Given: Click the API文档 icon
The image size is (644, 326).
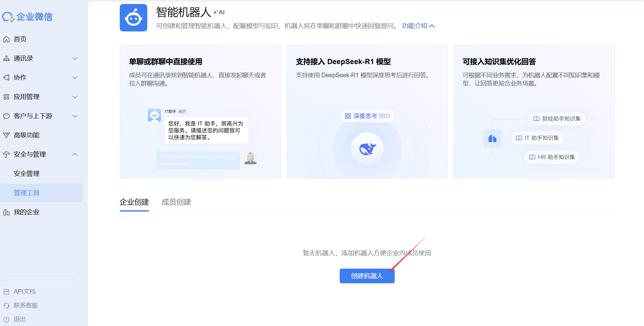Looking at the screenshot, I should pos(6,292).
